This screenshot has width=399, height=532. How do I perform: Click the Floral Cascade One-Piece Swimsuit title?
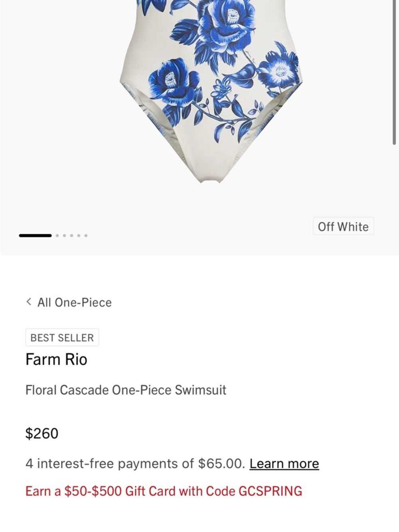click(x=126, y=390)
